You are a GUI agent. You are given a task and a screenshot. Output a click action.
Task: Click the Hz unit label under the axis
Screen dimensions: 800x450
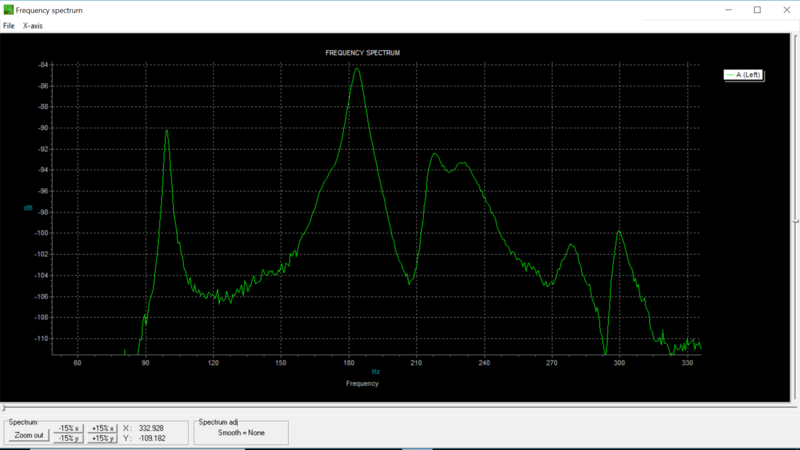tap(376, 372)
